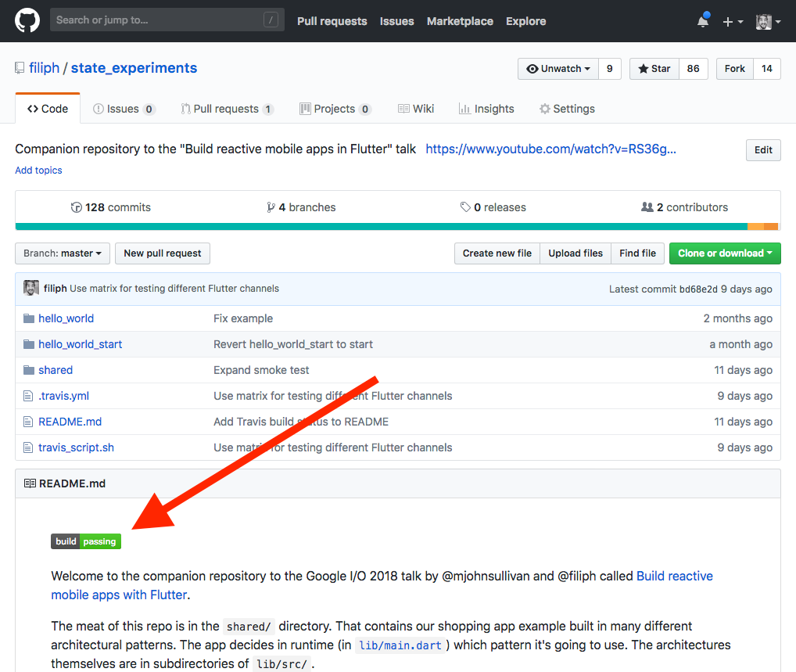Open the user avatar menu
The width and height of the screenshot is (796, 672).
point(768,21)
